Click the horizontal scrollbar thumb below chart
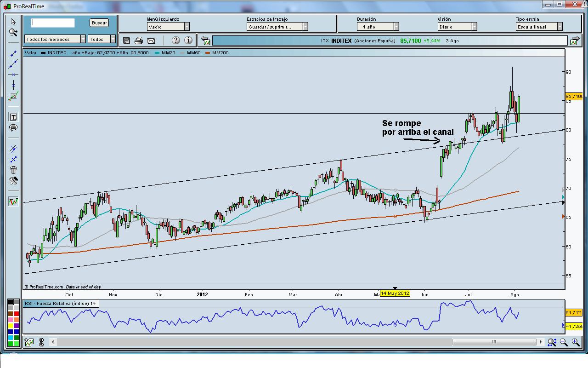Image resolution: width=588 pixels, height=368 pixels. (494, 342)
